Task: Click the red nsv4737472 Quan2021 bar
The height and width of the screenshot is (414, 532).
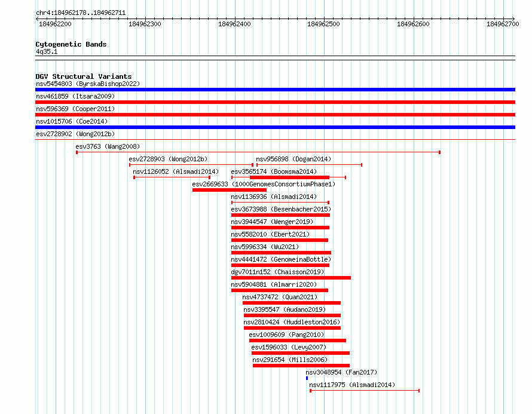Action: point(292,303)
